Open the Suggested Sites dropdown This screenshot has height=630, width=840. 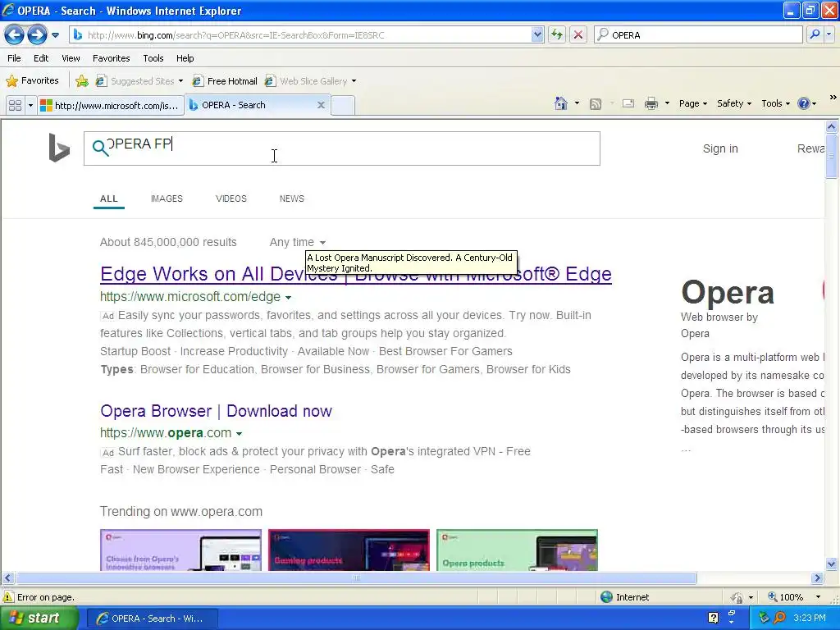point(139,81)
